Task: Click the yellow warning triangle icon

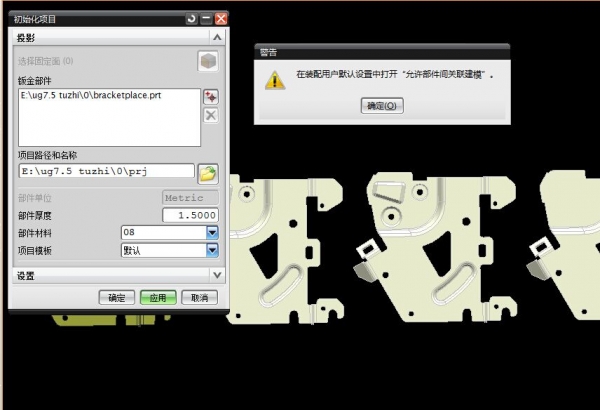Action: pos(275,80)
